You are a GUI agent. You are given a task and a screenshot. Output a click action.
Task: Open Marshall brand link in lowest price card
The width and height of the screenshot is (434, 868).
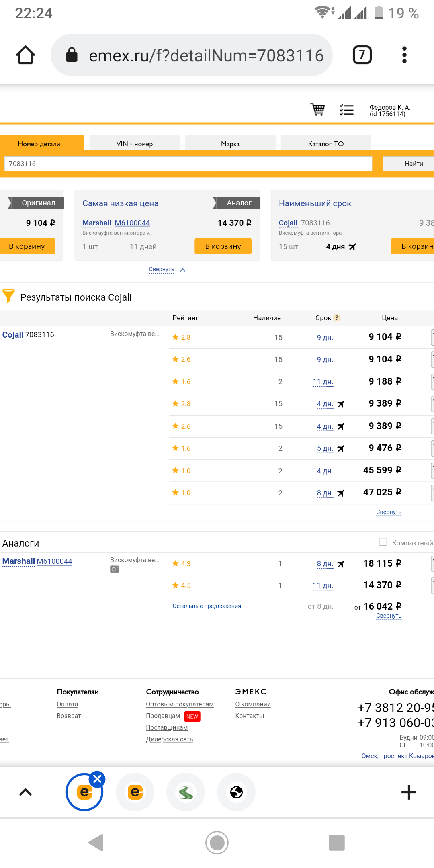tap(97, 223)
